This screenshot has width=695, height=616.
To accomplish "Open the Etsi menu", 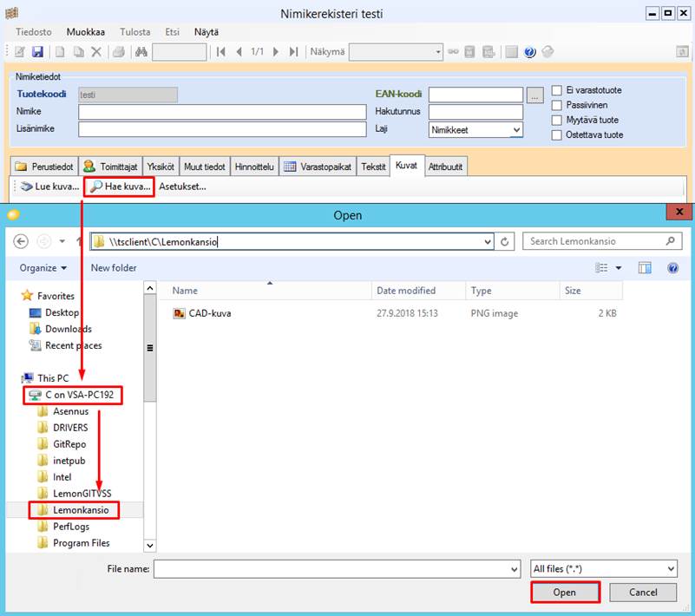I will tap(172, 32).
